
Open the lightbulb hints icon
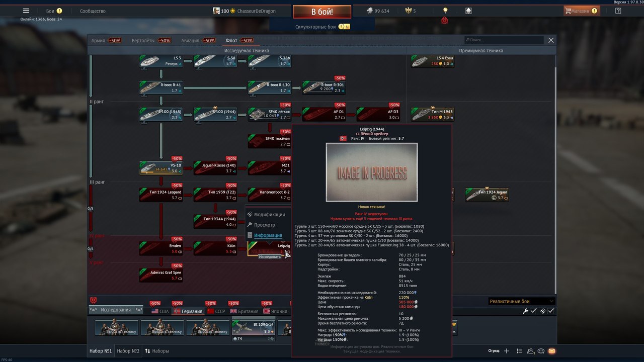pyautogui.click(x=445, y=11)
